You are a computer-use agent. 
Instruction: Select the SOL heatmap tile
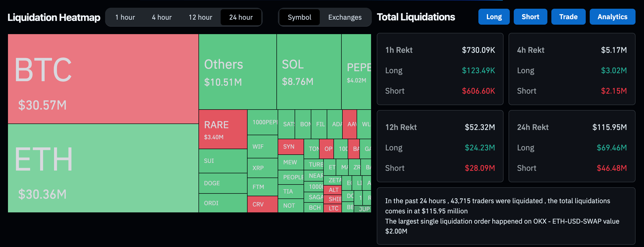click(309, 72)
